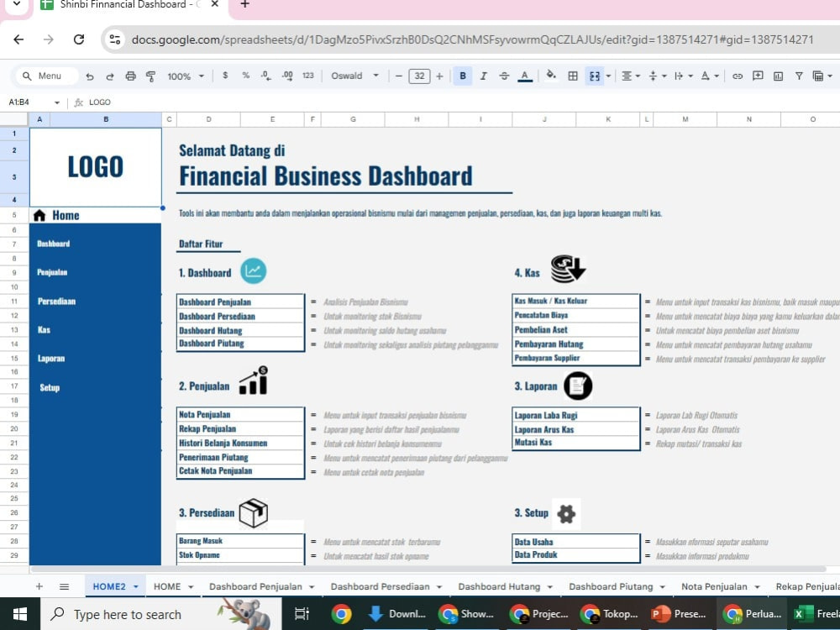Open Setup in blue sidebar
This screenshot has height=630, width=840.
coord(50,387)
